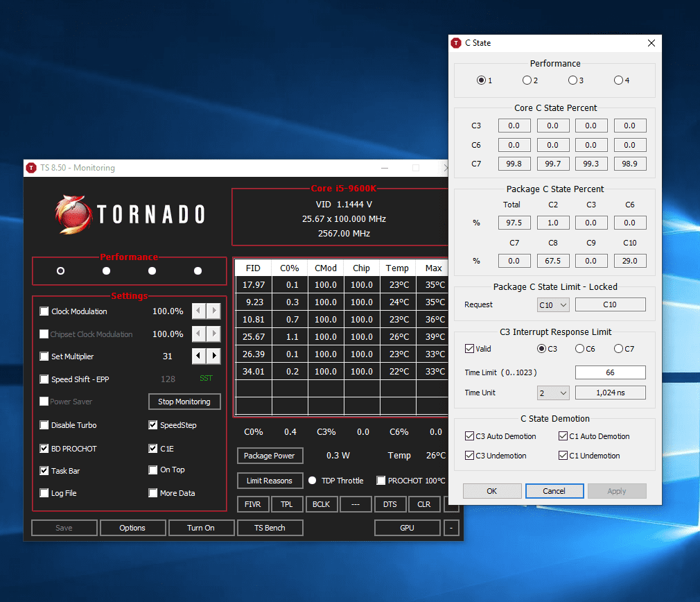Decrease Chipset Clock Modulation with left arrow
This screenshot has width=700, height=602.
[199, 334]
